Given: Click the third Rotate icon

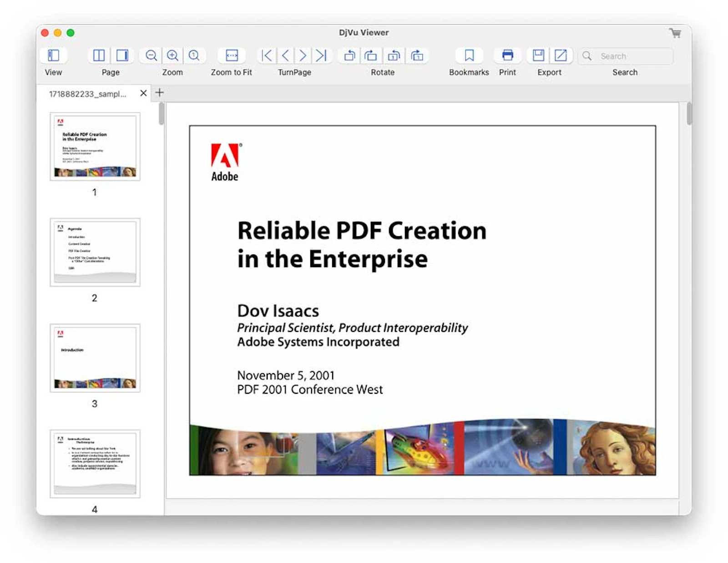Looking at the screenshot, I should pyautogui.click(x=394, y=56).
